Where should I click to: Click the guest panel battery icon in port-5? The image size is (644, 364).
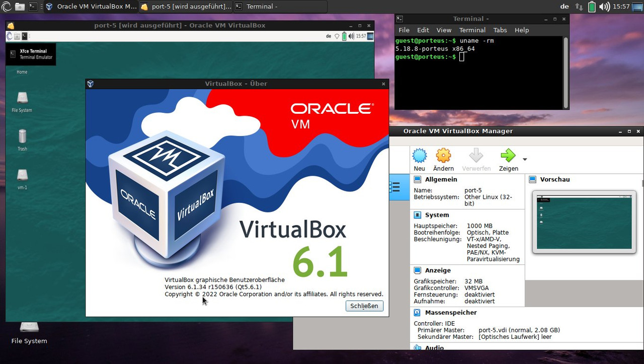pyautogui.click(x=344, y=36)
